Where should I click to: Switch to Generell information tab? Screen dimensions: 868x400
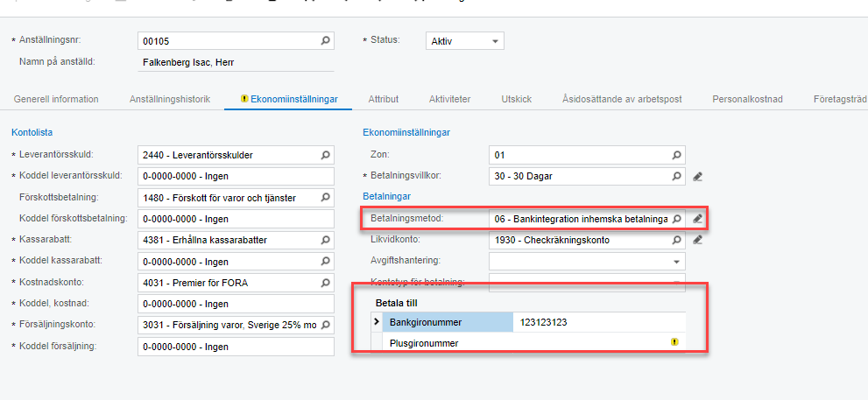pyautogui.click(x=56, y=99)
